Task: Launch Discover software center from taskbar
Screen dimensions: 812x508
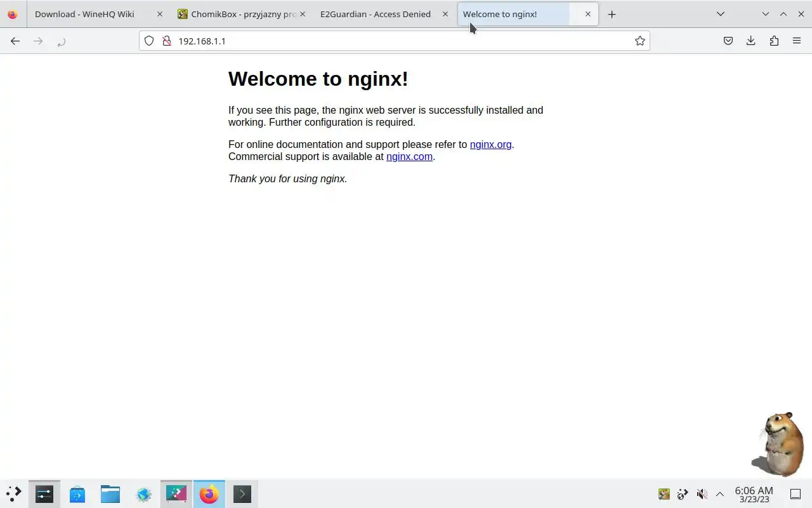Action: click(77, 494)
